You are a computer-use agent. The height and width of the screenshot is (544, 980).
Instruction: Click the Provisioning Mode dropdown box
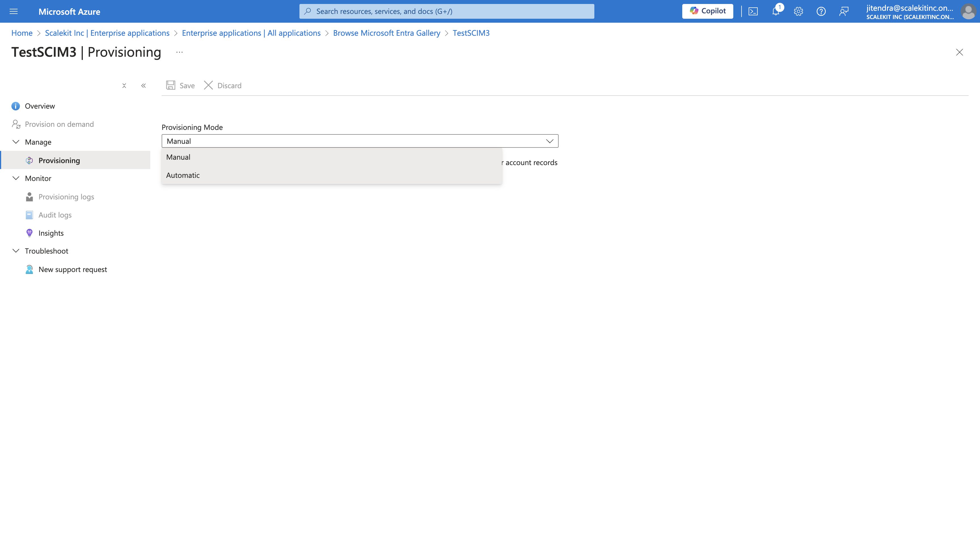coord(360,141)
